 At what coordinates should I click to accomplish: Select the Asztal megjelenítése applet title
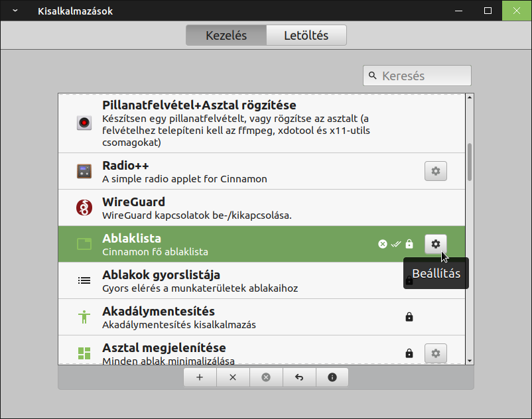(165, 348)
